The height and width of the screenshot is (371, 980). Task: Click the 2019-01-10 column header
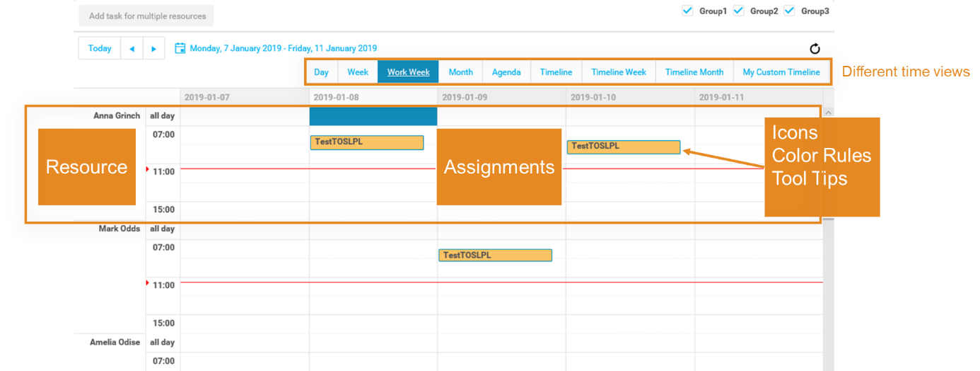pos(631,97)
